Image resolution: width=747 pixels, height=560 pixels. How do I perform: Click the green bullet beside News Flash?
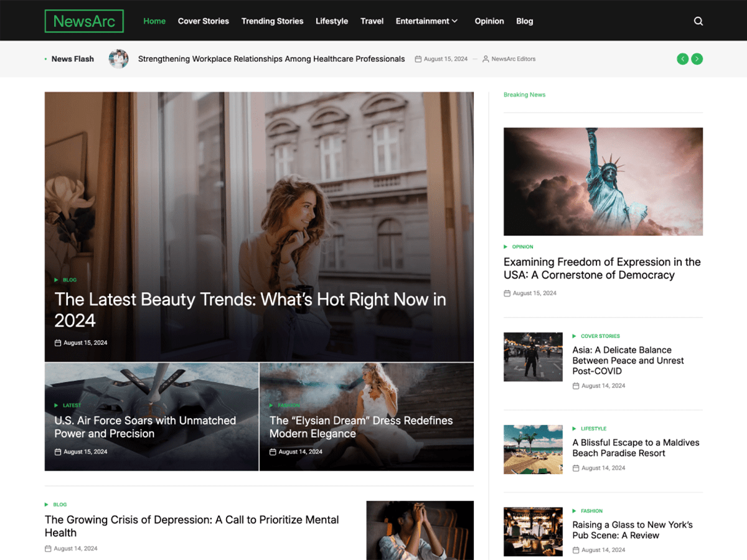44,58
